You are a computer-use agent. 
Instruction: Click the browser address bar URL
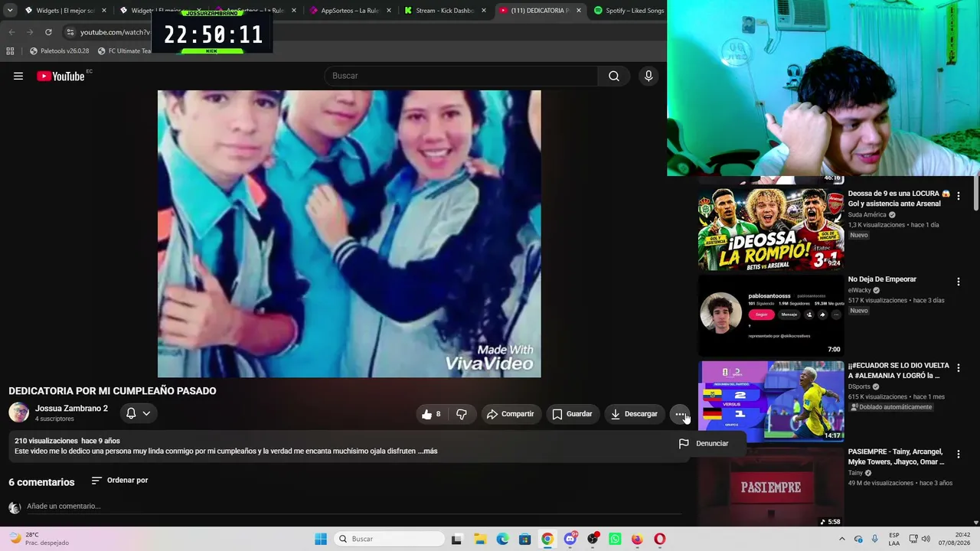pyautogui.click(x=115, y=32)
